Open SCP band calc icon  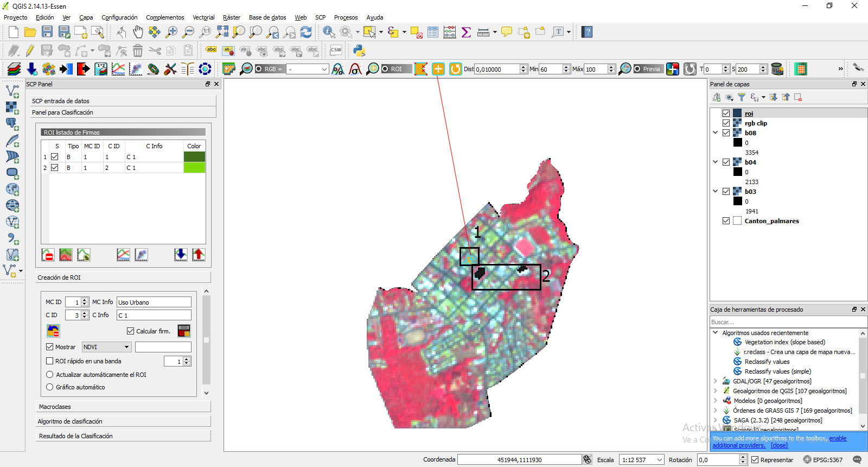tap(101, 69)
